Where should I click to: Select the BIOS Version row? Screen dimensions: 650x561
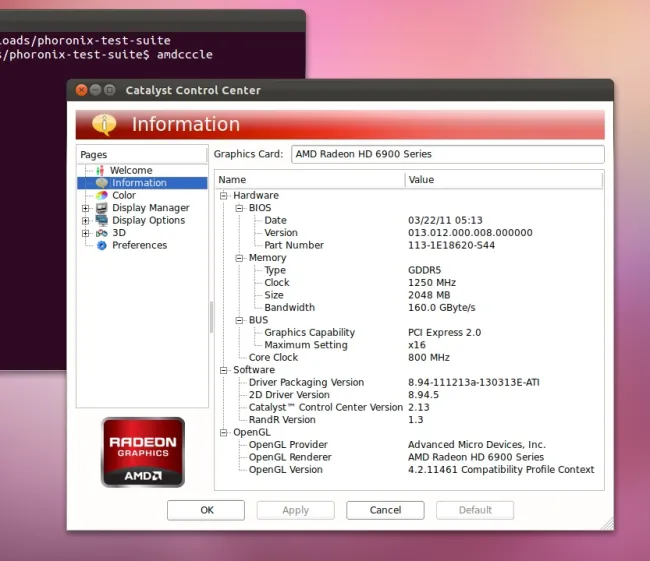click(409, 233)
